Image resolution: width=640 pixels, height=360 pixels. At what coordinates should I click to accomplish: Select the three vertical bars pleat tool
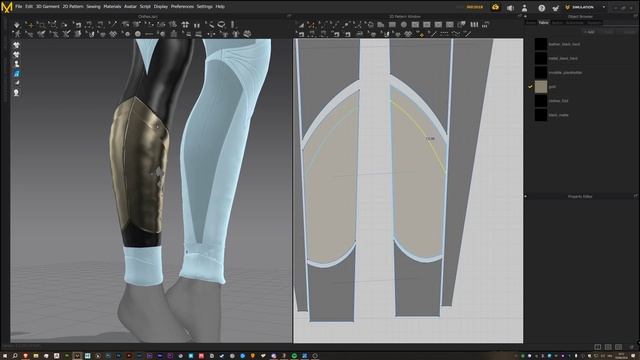[474, 25]
